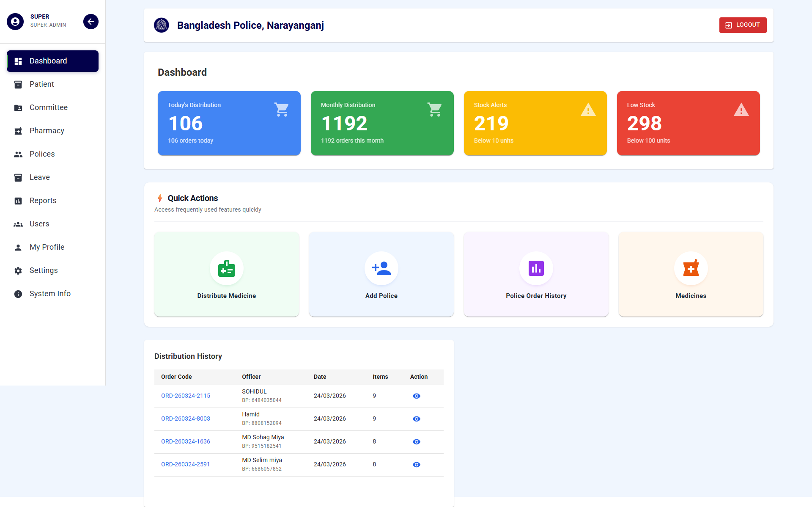
Task: Click the Stock Alerts warning card
Action: point(535,123)
